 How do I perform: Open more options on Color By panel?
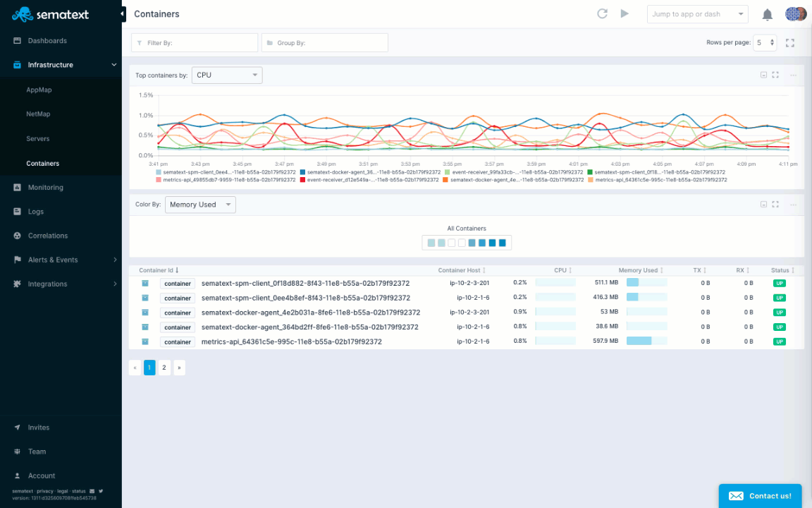(793, 205)
